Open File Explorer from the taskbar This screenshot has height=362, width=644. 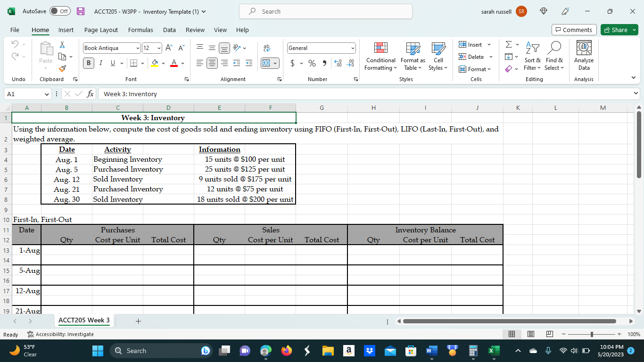click(328, 351)
